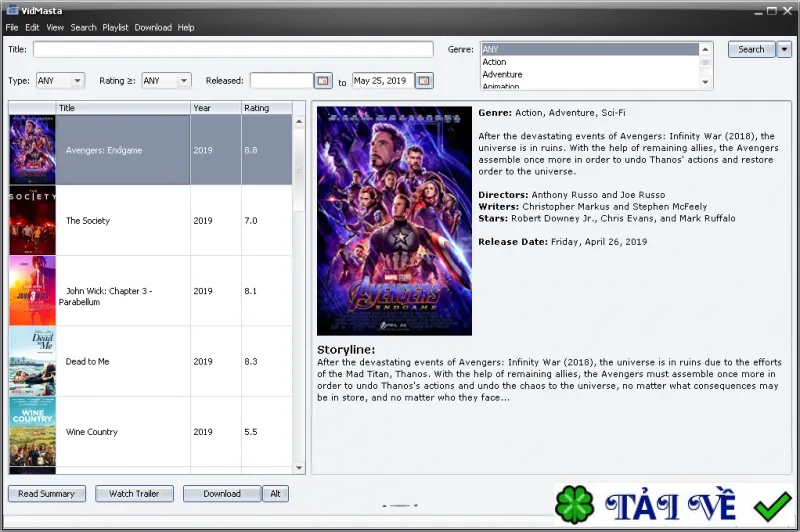Click the Download button
Image resolution: width=800 pixels, height=532 pixels.
point(222,494)
